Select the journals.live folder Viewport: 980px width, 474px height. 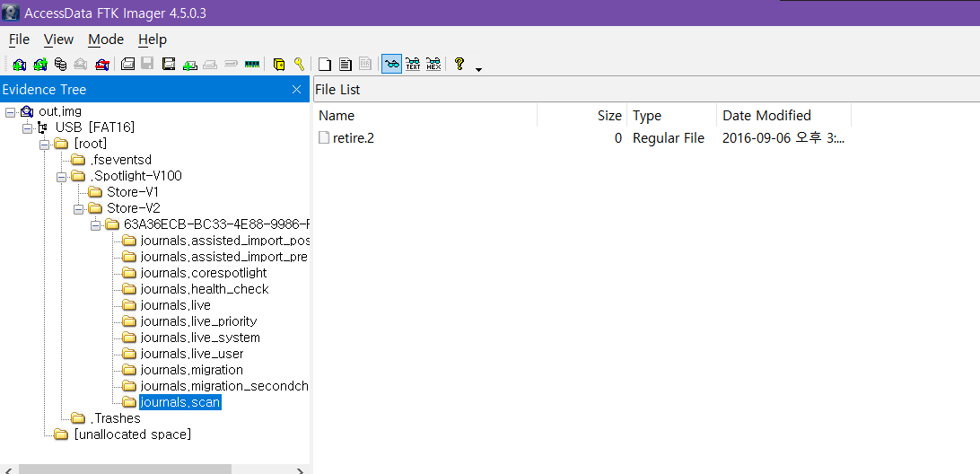pos(175,305)
